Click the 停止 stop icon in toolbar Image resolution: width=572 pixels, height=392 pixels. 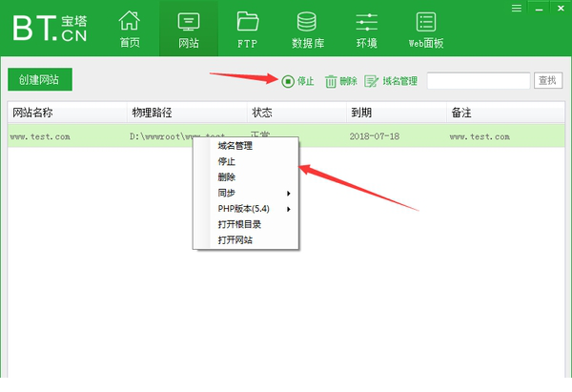[288, 81]
